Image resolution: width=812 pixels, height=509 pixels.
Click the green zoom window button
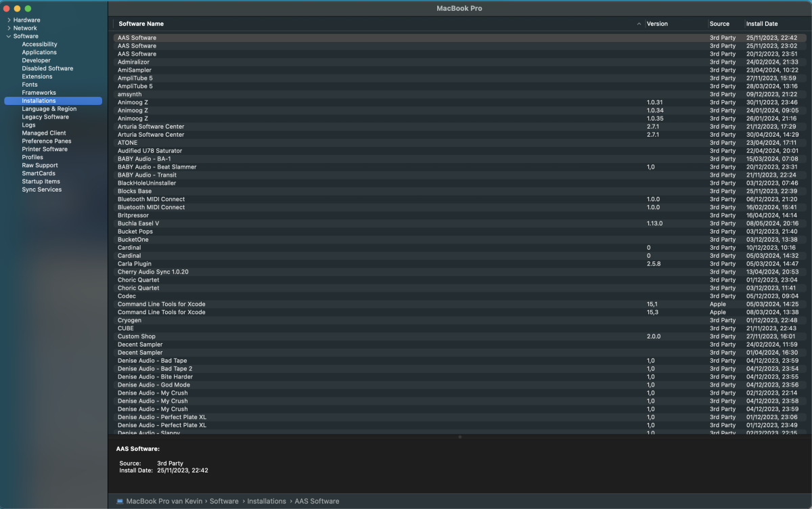pos(28,8)
